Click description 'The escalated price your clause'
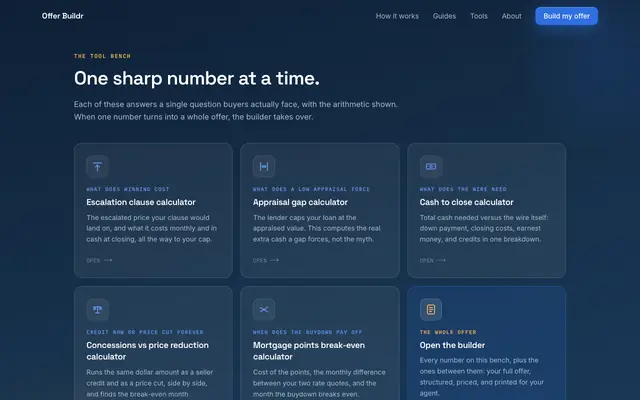Screen dimensions: 640x400 [151, 228]
